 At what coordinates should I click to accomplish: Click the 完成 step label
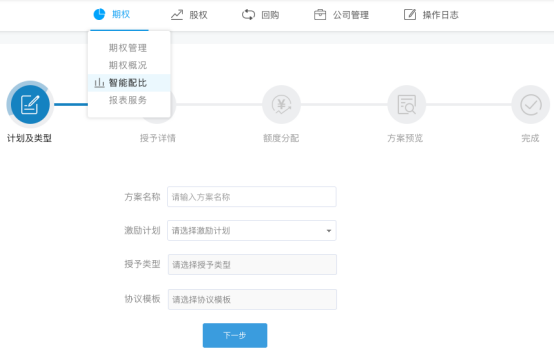[530, 138]
